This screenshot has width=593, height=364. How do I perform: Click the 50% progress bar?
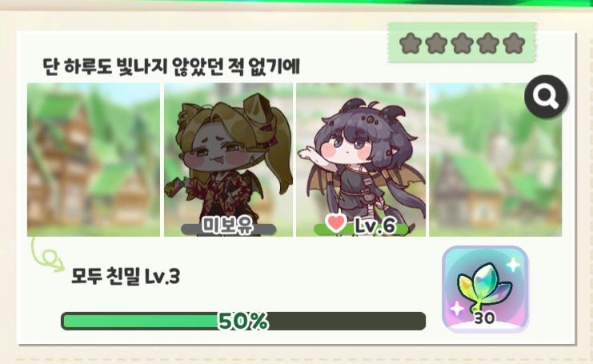pyautogui.click(x=243, y=322)
